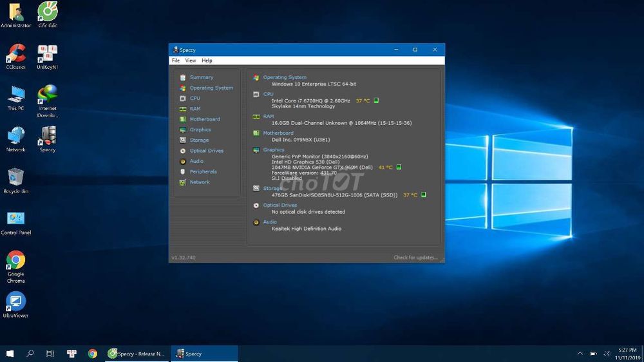Click 'Windows 10 Enterprise LTSC 64-bit' text
This screenshot has width=644, height=362.
pos(314,84)
